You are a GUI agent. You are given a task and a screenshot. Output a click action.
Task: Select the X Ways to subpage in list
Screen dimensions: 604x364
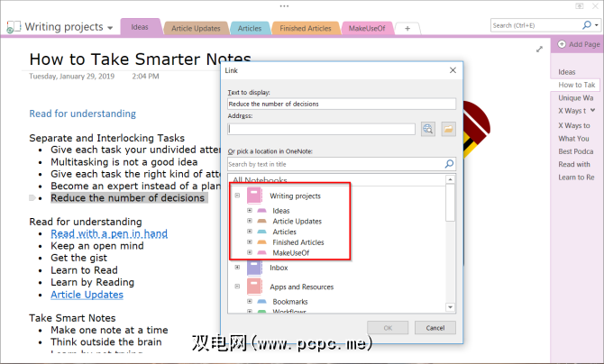click(576, 125)
